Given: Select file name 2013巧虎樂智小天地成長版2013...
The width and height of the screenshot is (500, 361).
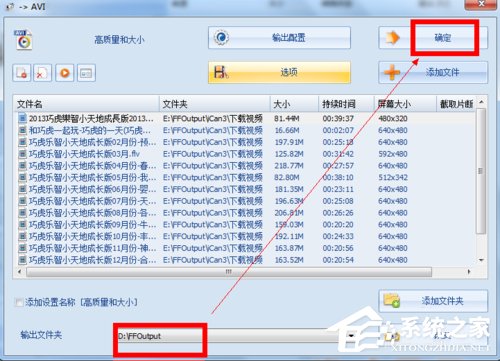Looking at the screenshot, I should click(x=91, y=118).
